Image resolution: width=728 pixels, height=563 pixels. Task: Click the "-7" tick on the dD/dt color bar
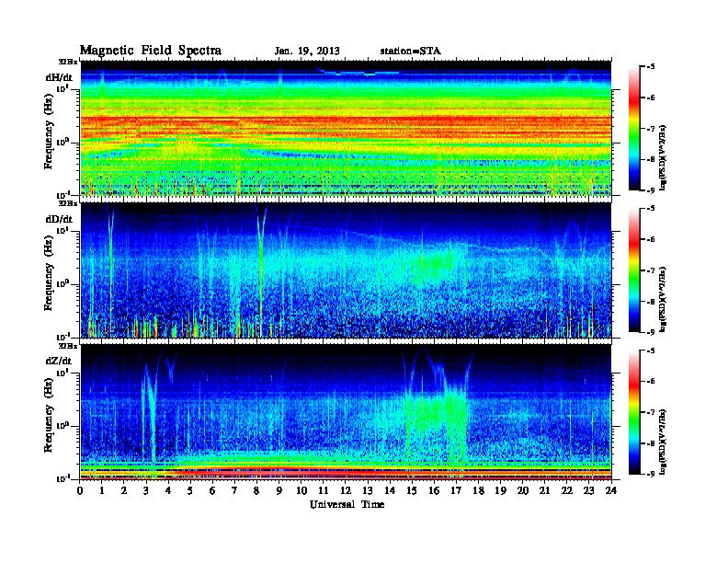(x=650, y=270)
